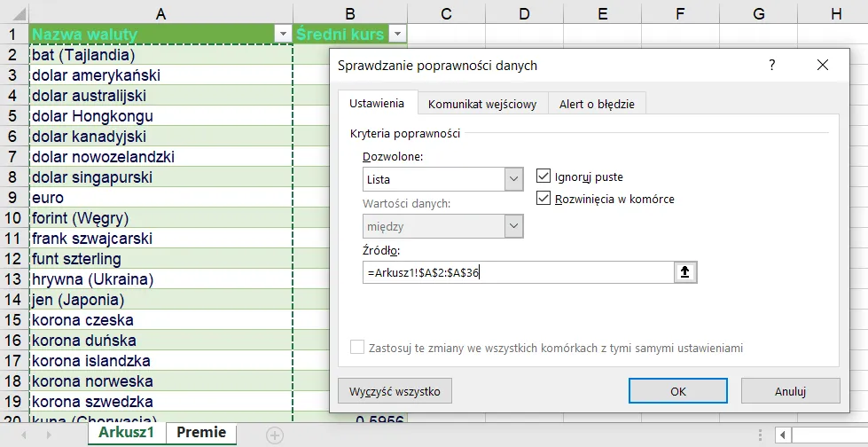This screenshot has width=868, height=447.
Task: Click the Anuluj button
Action: 791,391
